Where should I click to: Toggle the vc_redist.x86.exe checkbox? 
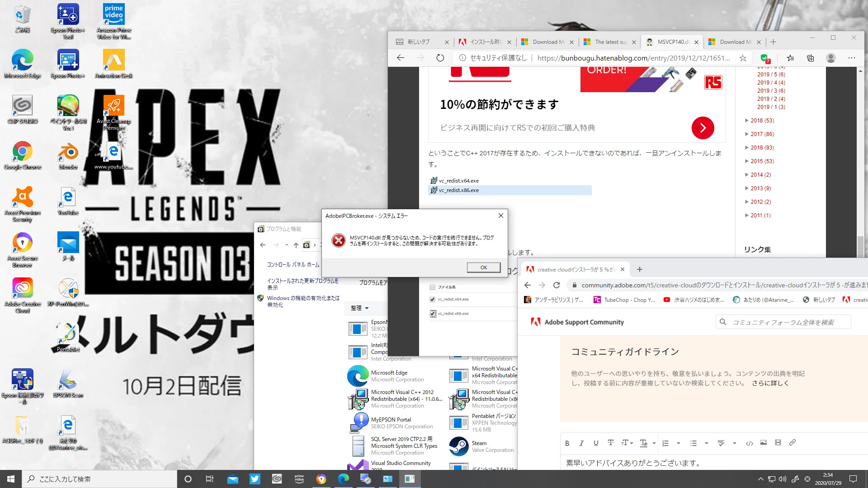pyautogui.click(x=433, y=313)
